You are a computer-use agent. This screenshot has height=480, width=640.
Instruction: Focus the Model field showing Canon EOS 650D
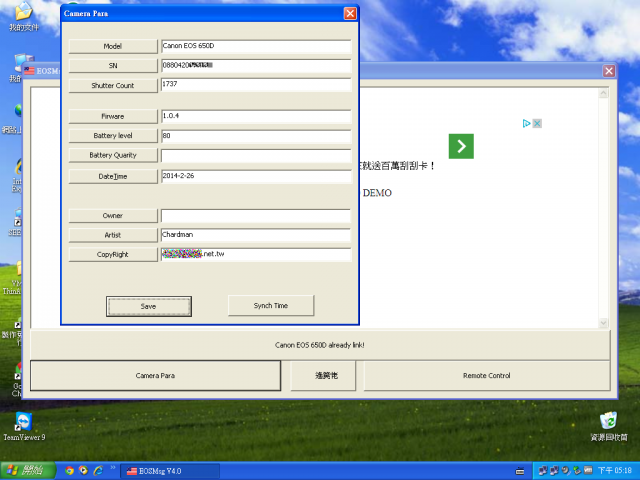pyautogui.click(x=256, y=46)
